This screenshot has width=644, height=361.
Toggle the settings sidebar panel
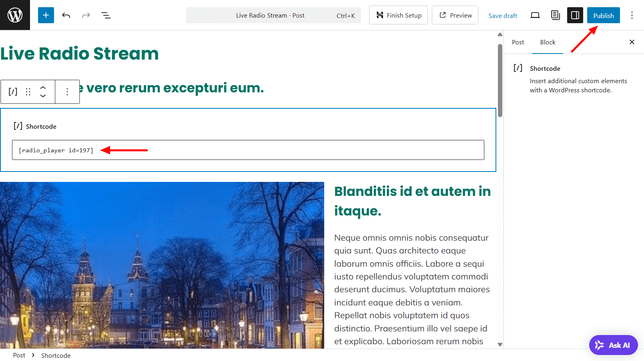coord(575,15)
